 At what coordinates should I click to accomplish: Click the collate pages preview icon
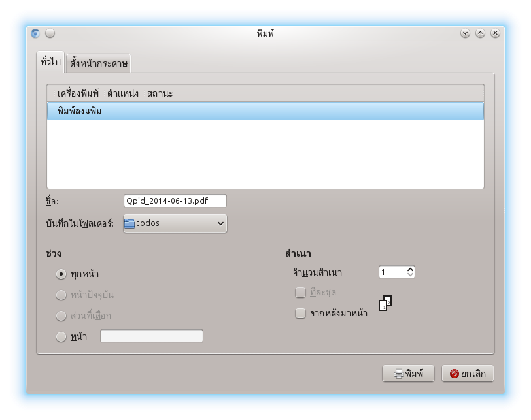[385, 303]
